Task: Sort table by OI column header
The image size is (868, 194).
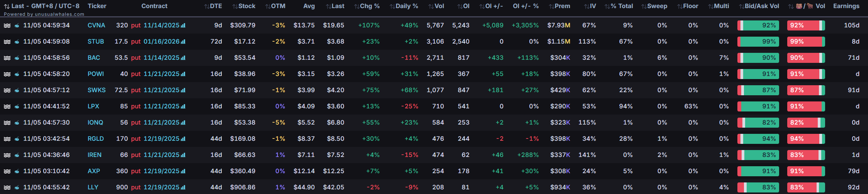Action: [463, 6]
